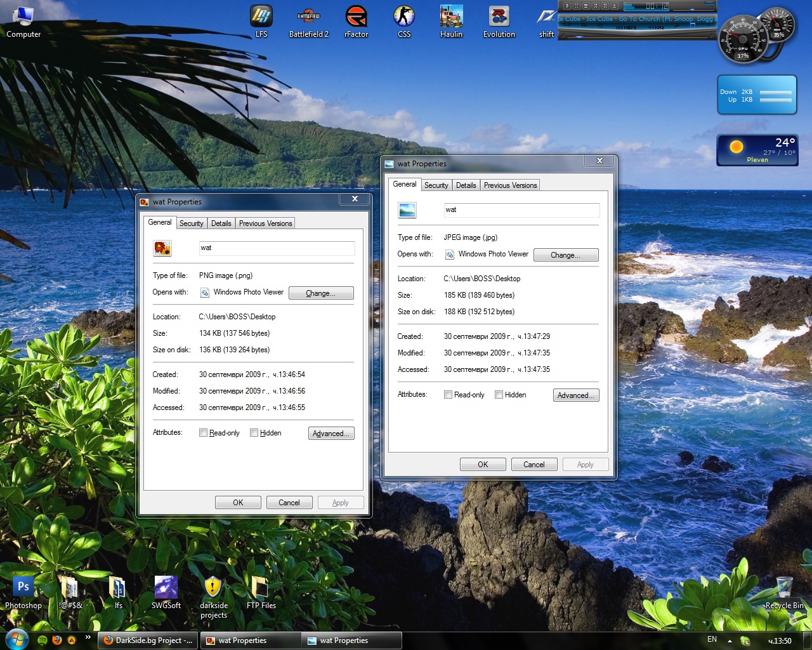Open the Battlefield 2 shortcut
This screenshot has width=812, height=650.
pyautogui.click(x=309, y=21)
